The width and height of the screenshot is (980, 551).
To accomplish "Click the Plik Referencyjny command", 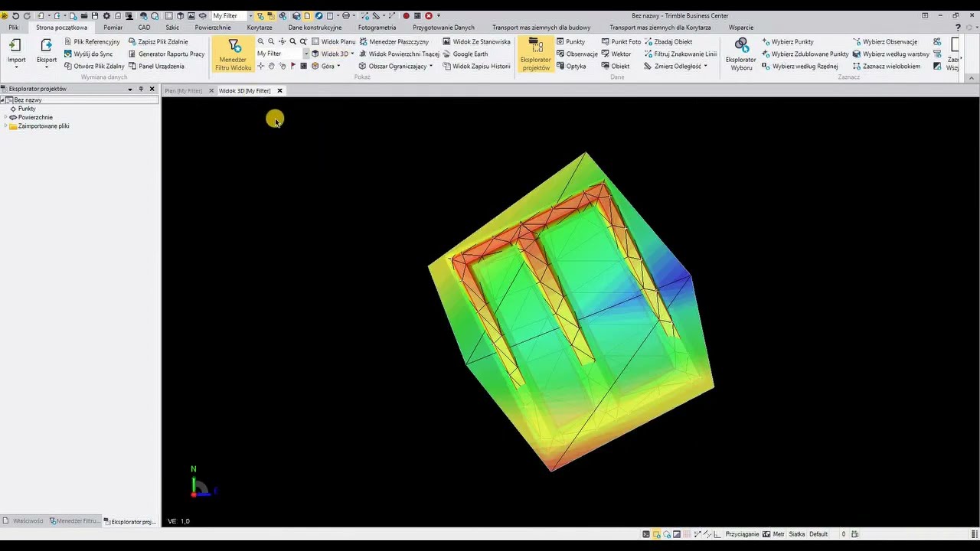I will coord(92,42).
